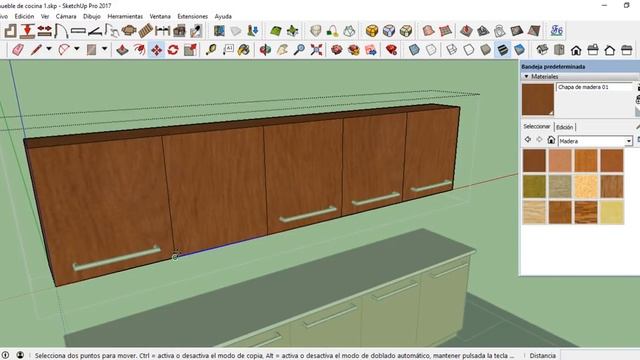The width and height of the screenshot is (640, 360).
Task: Click the materials forward arrow
Action: [x=539, y=140]
